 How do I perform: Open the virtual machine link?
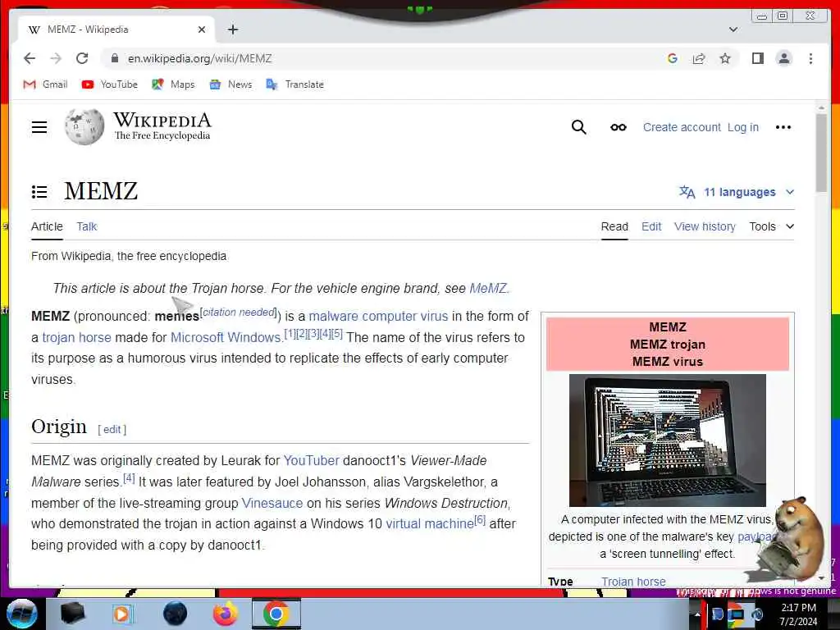[x=430, y=524]
